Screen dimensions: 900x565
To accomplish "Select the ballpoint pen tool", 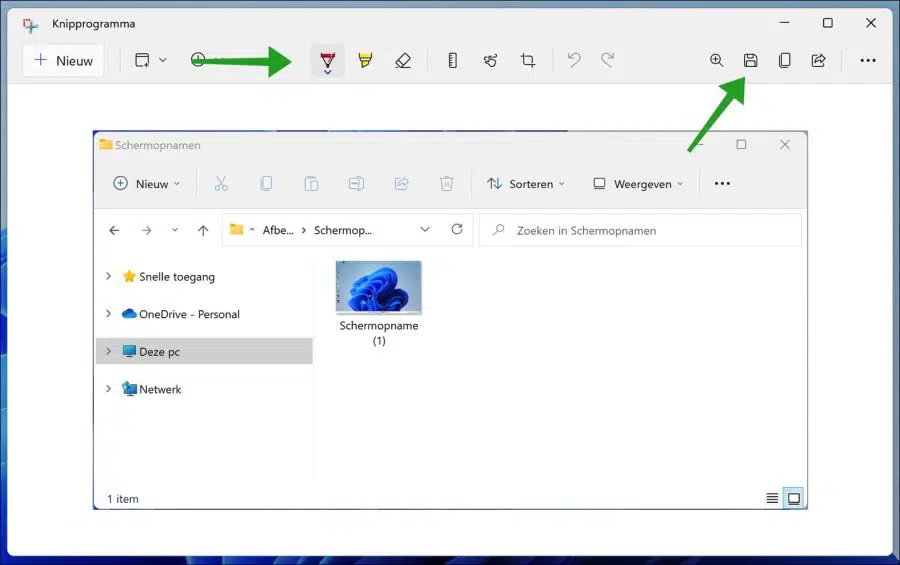I will (327, 60).
